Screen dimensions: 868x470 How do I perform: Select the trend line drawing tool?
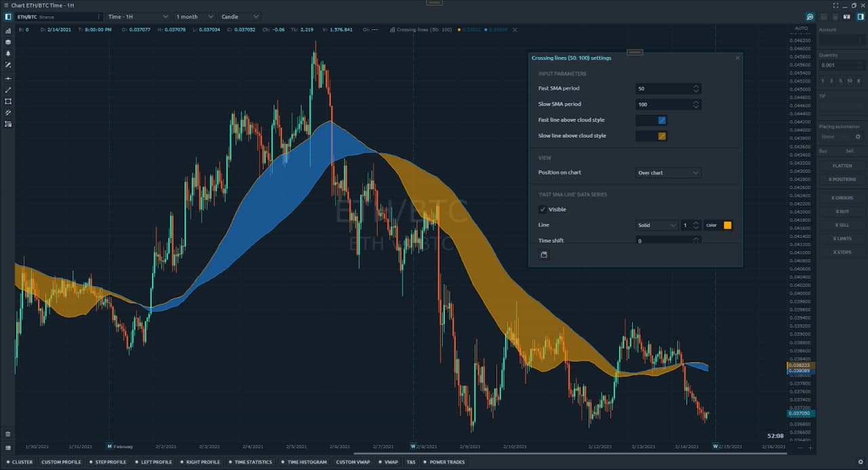pyautogui.click(x=8, y=90)
